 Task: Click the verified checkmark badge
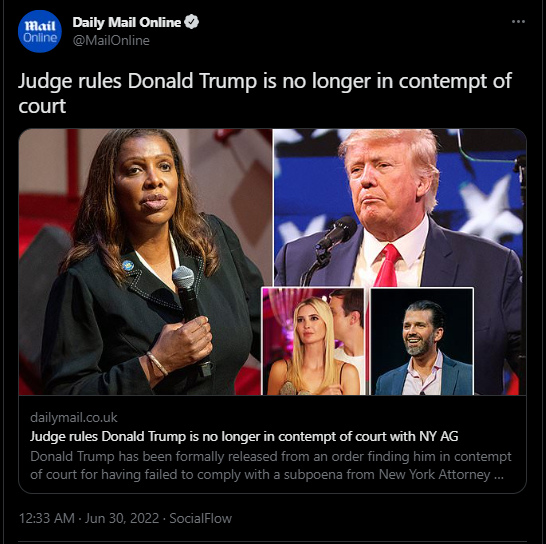pyautogui.click(x=191, y=22)
